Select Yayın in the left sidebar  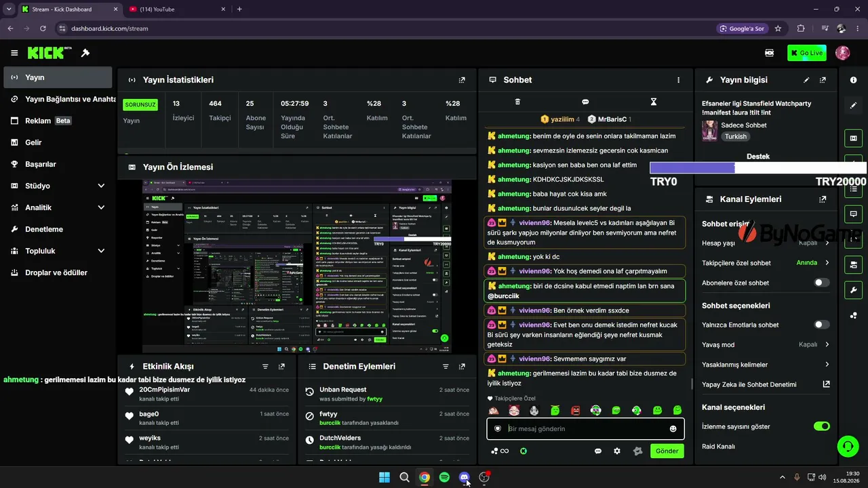58,77
